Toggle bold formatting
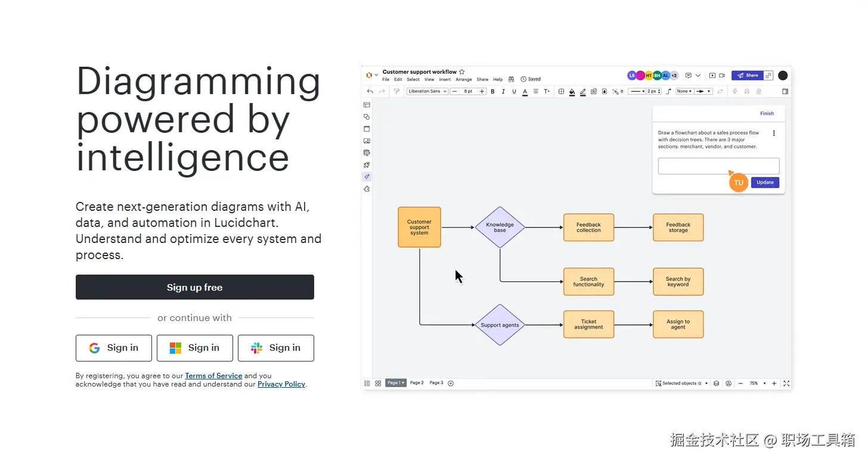This screenshot has height=461, width=868. [492, 91]
